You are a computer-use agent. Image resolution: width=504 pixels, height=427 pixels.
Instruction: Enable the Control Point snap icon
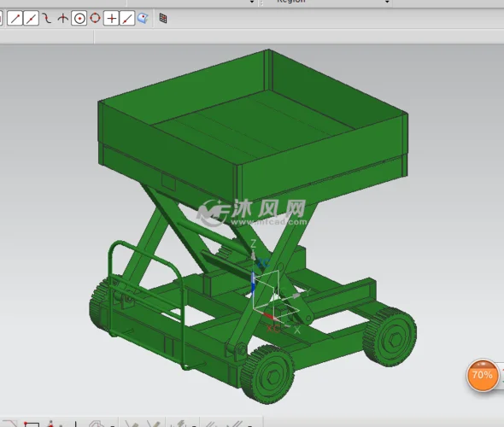click(x=47, y=18)
